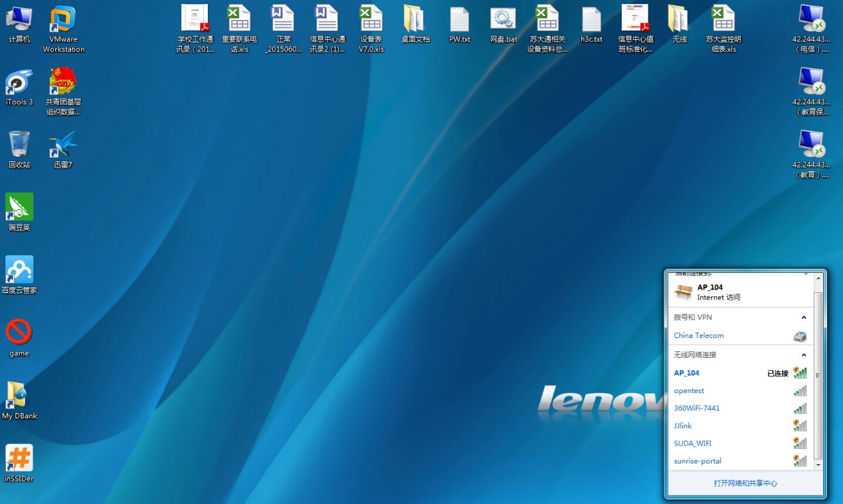Select the 百度云管家 cloud icon
Screen dimensions: 843x504
pyautogui.click(x=19, y=271)
